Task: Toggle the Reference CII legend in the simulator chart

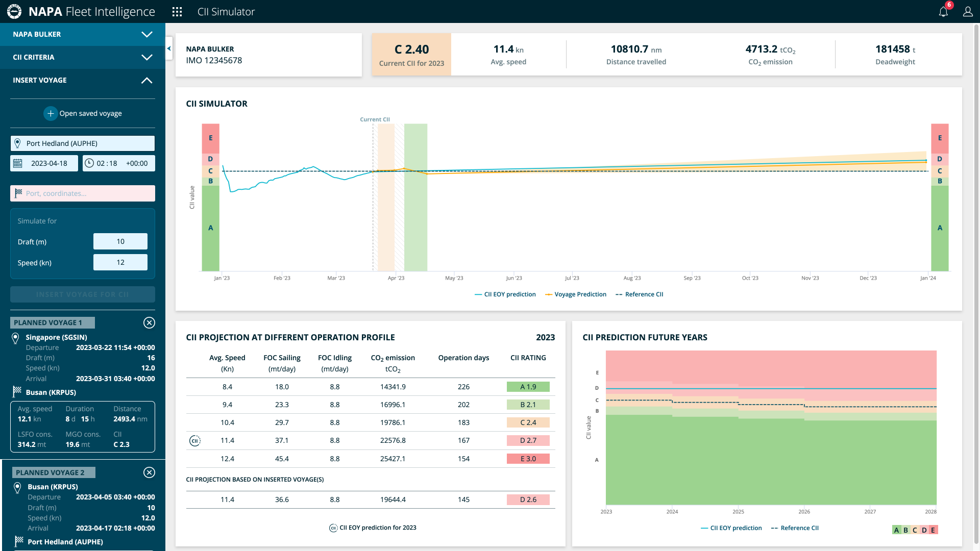Action: (x=640, y=294)
